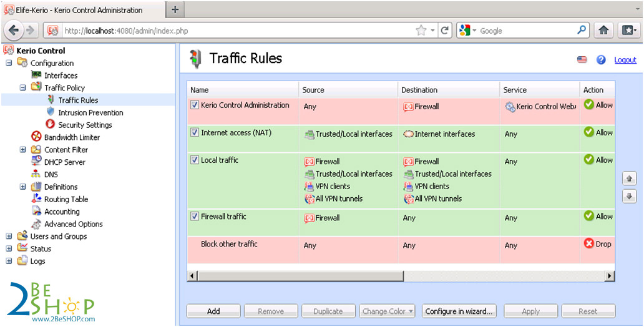Open a new browser tab with plus

point(175,9)
